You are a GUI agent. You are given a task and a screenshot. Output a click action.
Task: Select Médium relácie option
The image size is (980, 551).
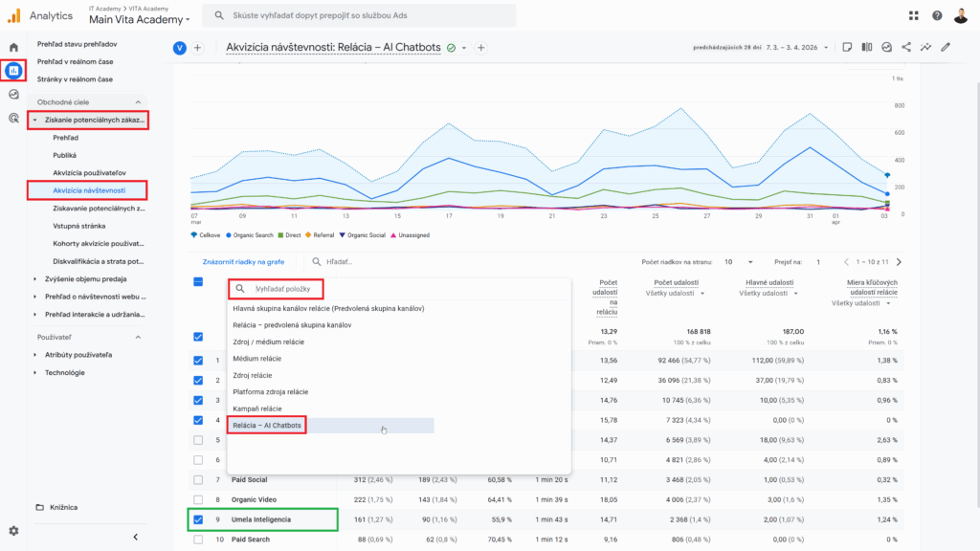coord(256,359)
